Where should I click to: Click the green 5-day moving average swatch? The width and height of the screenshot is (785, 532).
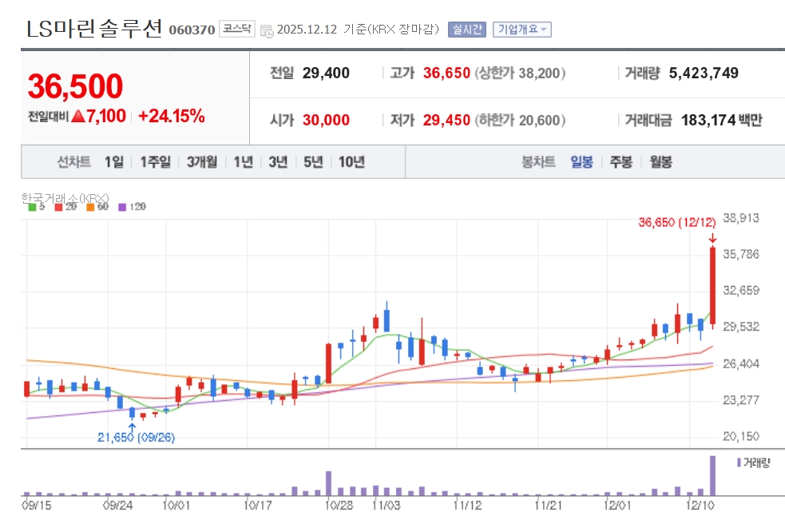click(32, 207)
